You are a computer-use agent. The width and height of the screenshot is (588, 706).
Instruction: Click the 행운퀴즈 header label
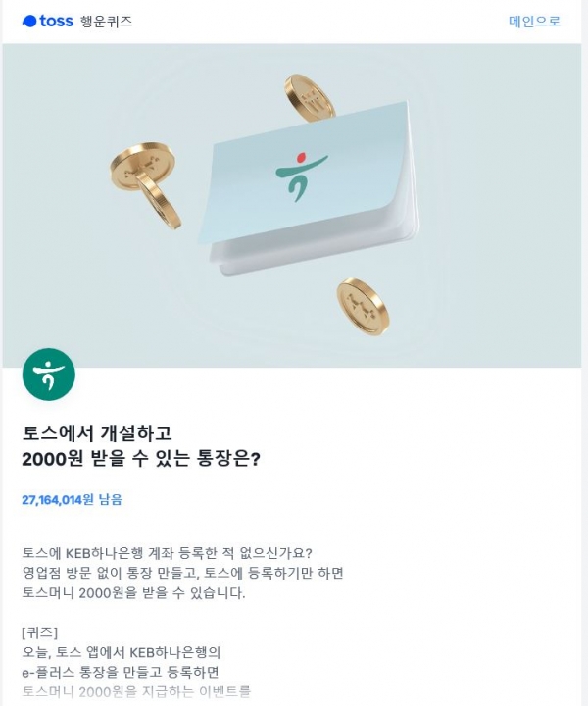pyautogui.click(x=106, y=22)
